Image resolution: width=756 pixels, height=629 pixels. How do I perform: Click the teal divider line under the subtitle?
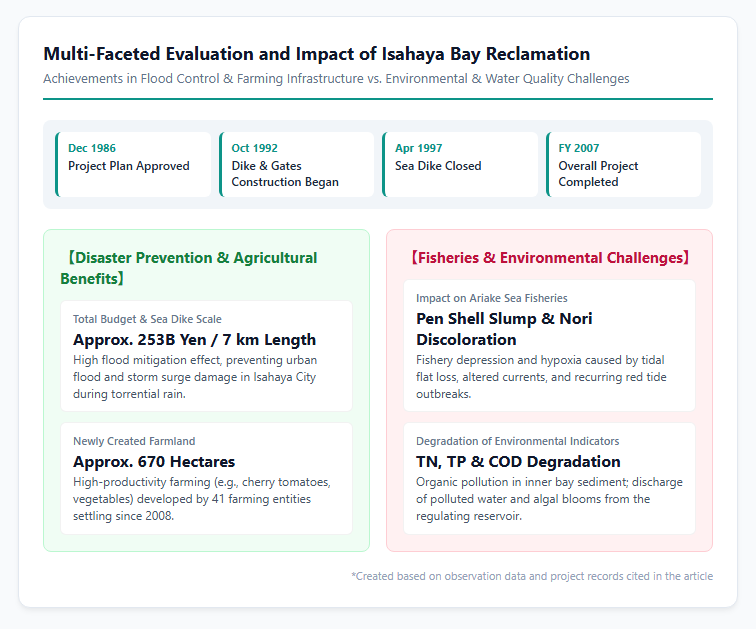378,99
